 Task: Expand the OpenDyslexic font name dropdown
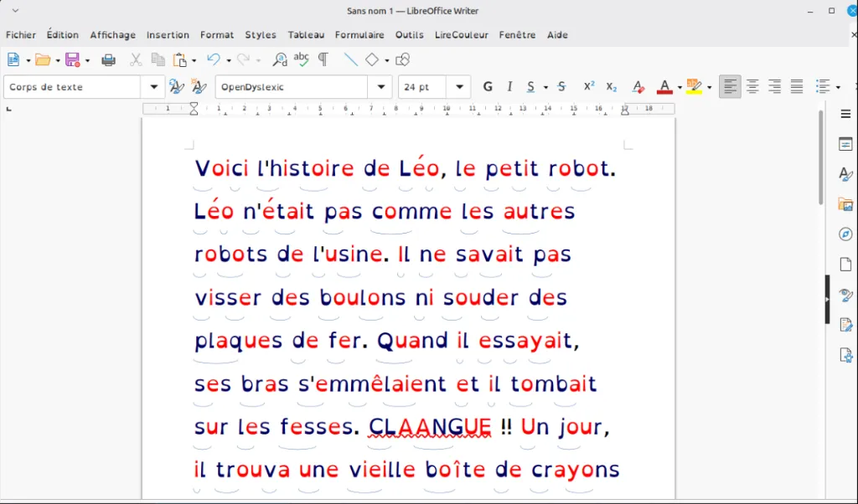click(x=380, y=86)
